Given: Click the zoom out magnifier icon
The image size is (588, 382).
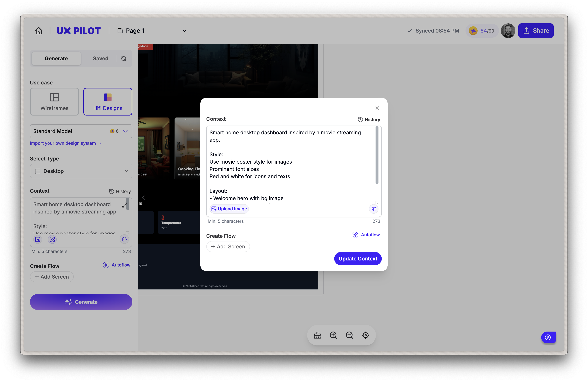Looking at the screenshot, I should (x=349, y=335).
